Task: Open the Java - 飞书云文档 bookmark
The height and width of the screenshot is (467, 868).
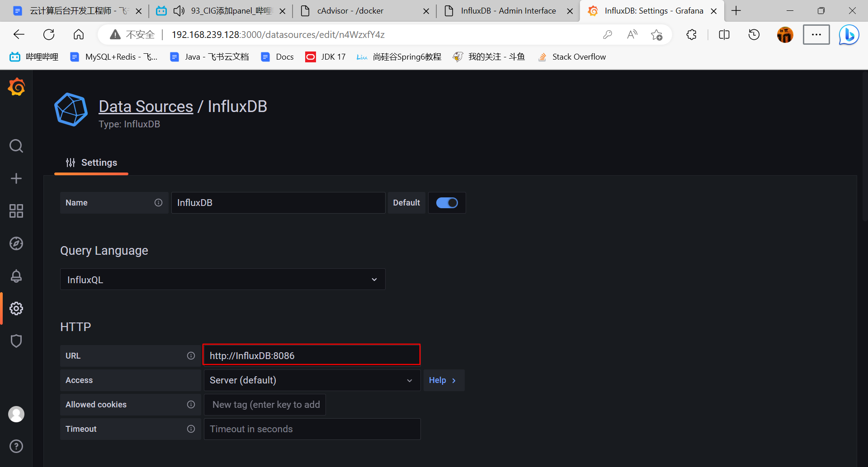Action: [209, 57]
